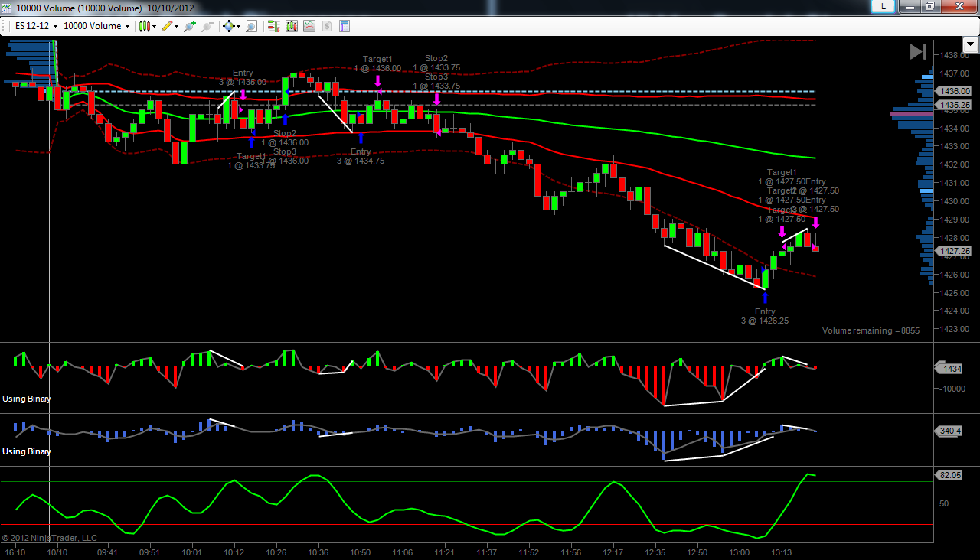This screenshot has width=980, height=560.
Task: Click the 13:13 time axis label
Action: click(x=781, y=552)
